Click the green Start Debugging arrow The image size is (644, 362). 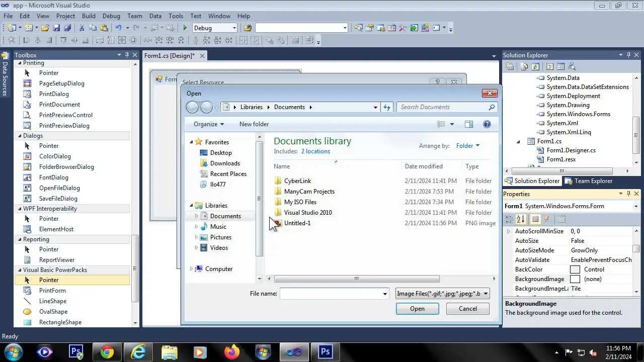(x=185, y=28)
